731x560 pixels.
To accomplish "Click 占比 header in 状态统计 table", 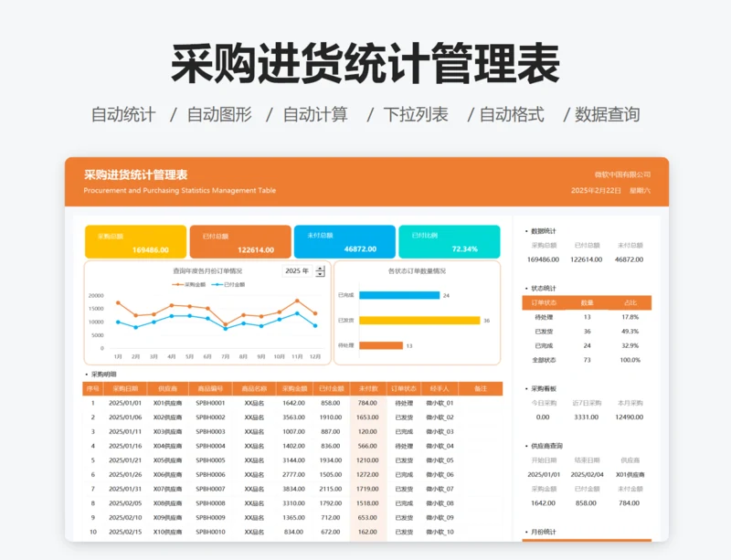I will coord(630,302).
